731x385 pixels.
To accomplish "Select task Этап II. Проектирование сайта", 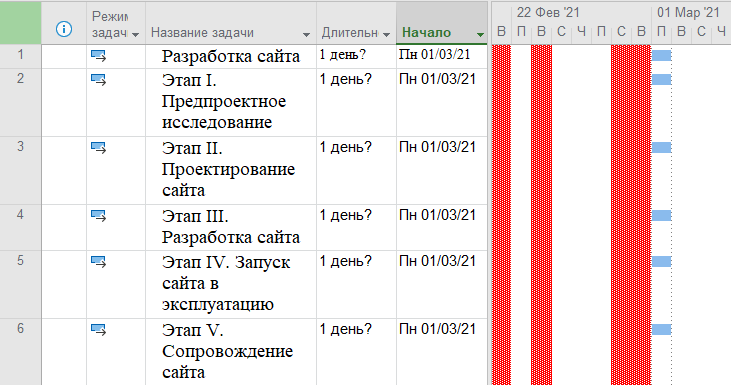I will pyautogui.click(x=231, y=171).
